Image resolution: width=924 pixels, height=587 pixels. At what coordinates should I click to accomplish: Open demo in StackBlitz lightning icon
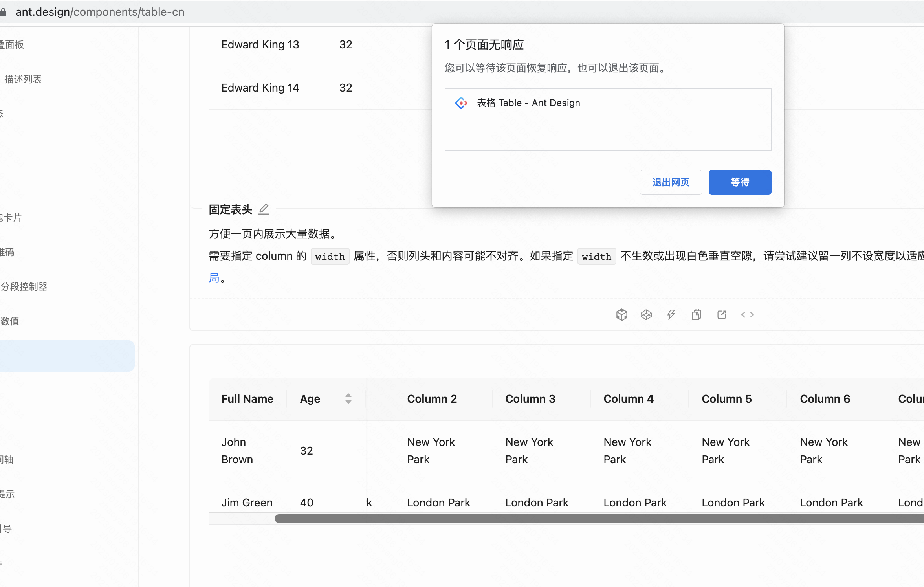click(x=671, y=315)
